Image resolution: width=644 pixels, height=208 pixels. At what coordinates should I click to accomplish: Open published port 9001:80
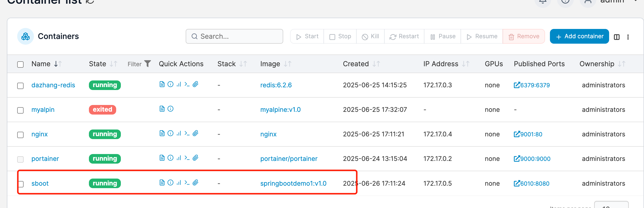click(x=528, y=134)
